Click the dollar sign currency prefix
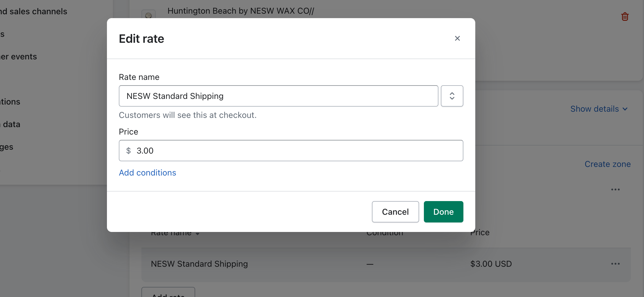This screenshot has height=297, width=644. [128, 151]
